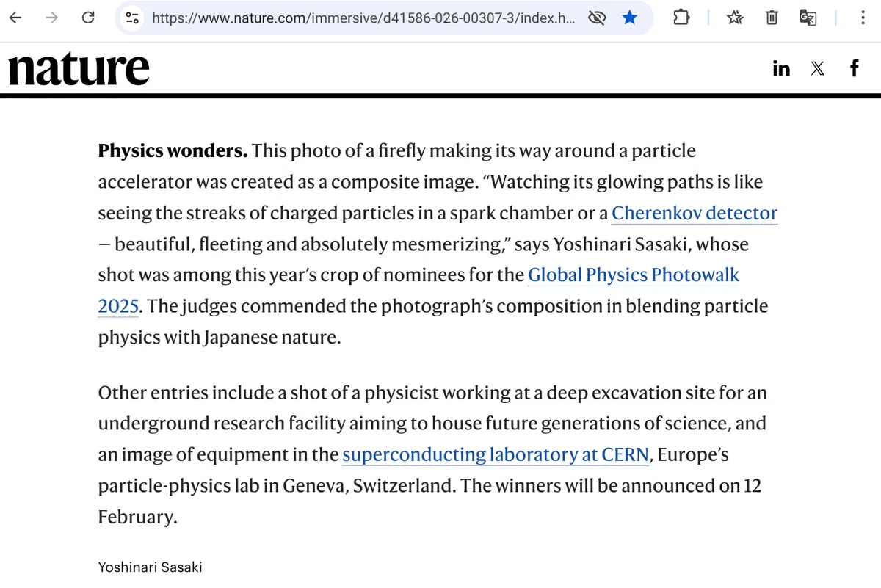
Task: Toggle the blue bookmark star
Action: click(630, 18)
